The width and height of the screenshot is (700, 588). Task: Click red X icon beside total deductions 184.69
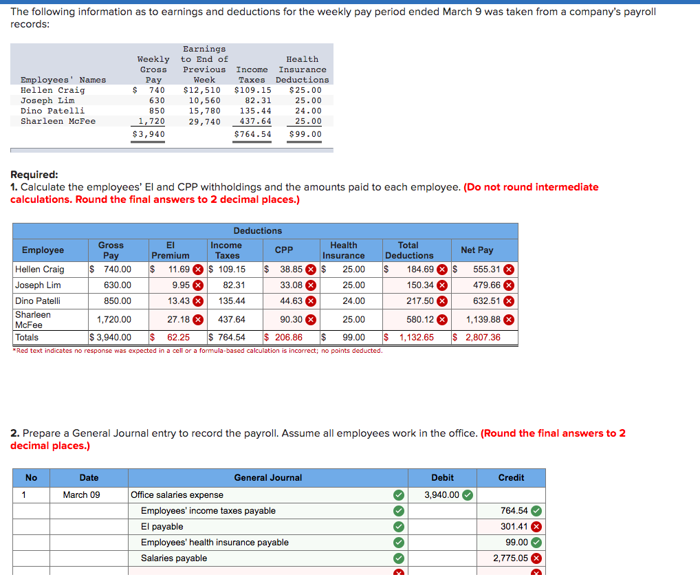click(x=442, y=270)
